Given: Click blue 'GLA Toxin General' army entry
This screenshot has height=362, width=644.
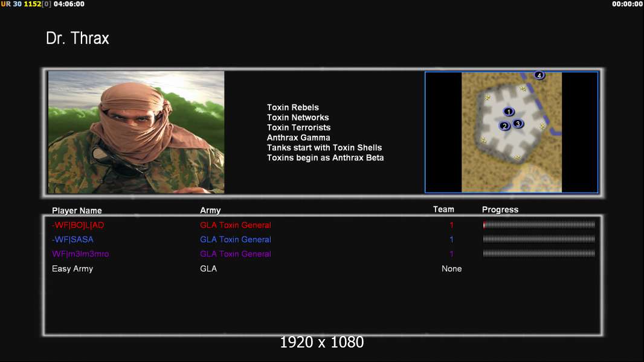Looking at the screenshot, I should [236, 240].
